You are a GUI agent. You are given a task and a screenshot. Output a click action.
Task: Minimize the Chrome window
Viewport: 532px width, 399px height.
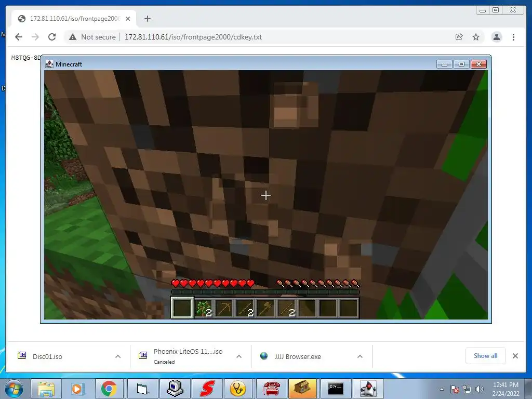[483, 10]
